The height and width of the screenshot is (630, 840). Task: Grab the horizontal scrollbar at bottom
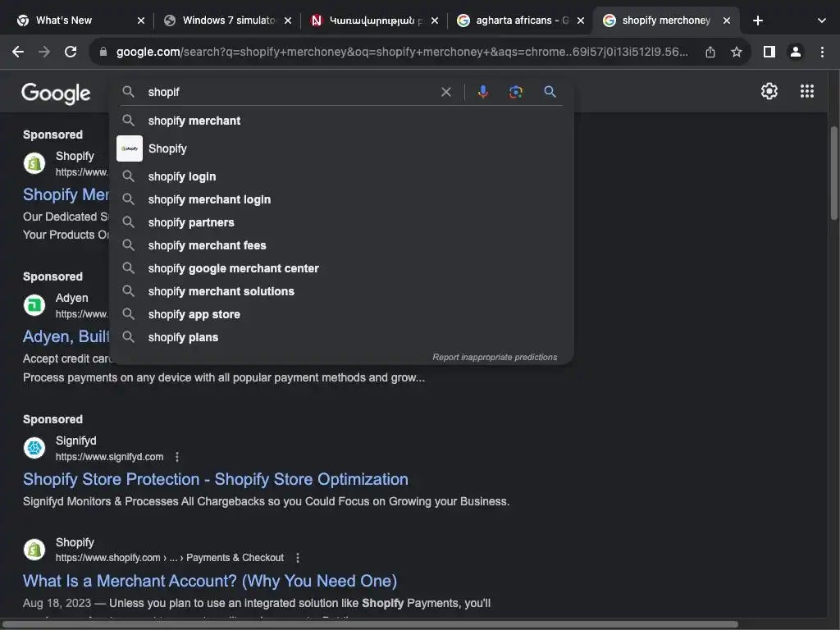coord(370,624)
